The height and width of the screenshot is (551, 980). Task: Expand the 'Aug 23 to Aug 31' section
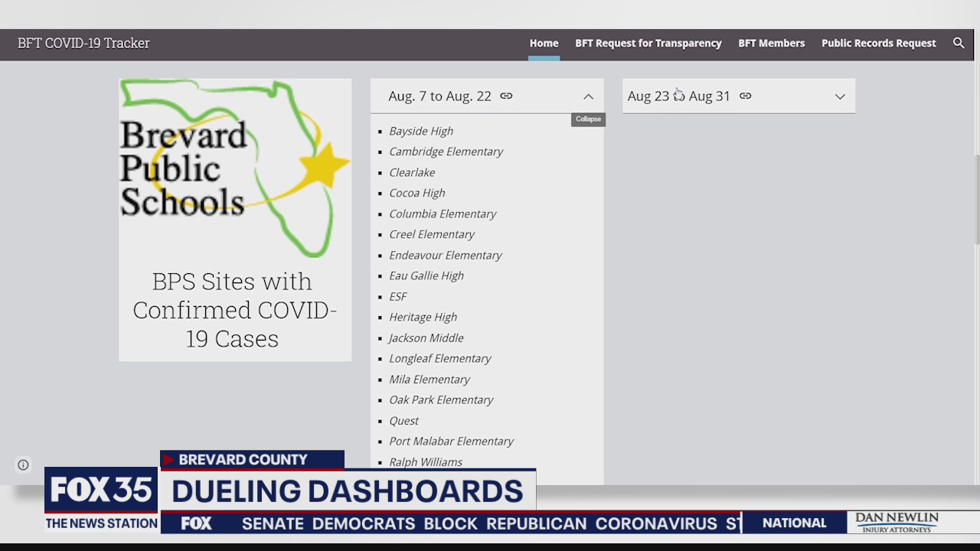pos(840,96)
